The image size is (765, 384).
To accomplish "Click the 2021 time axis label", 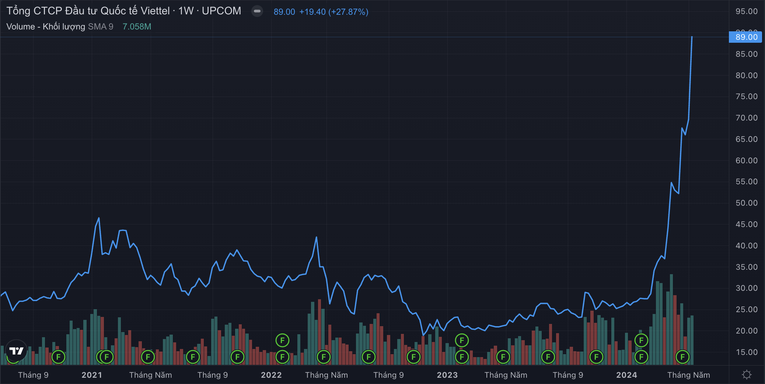I will click(92, 375).
